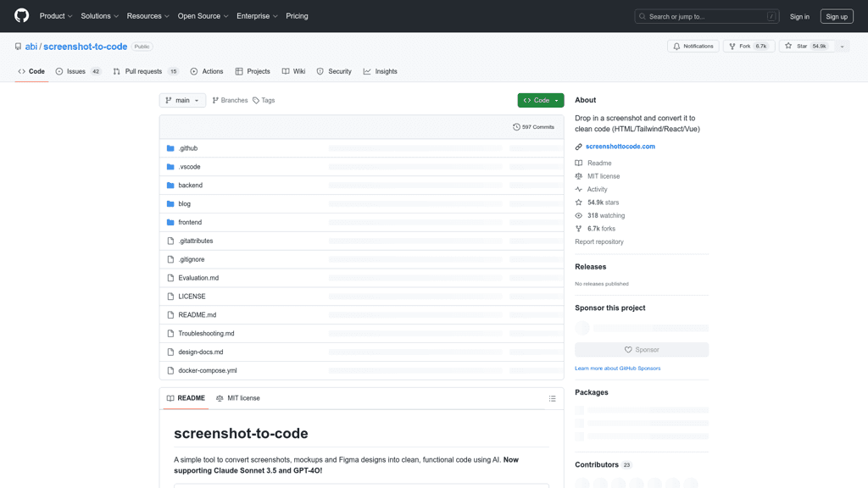Open the README outline icon
Viewport: 868px width, 488px height.
tap(552, 398)
